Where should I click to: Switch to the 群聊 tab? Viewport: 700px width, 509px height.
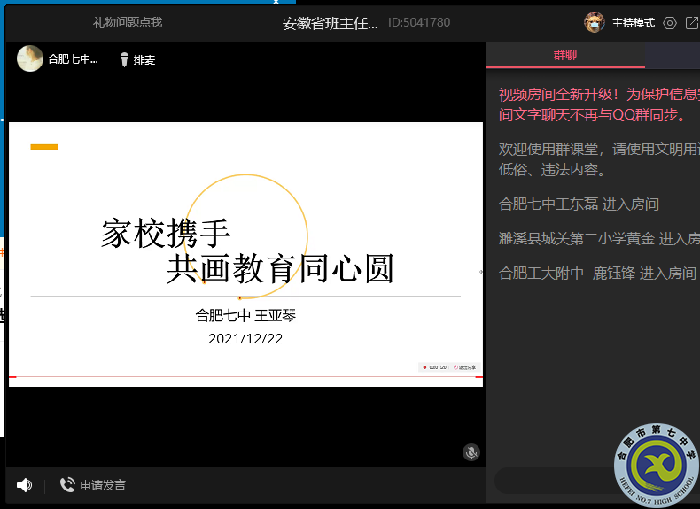[x=565, y=55]
